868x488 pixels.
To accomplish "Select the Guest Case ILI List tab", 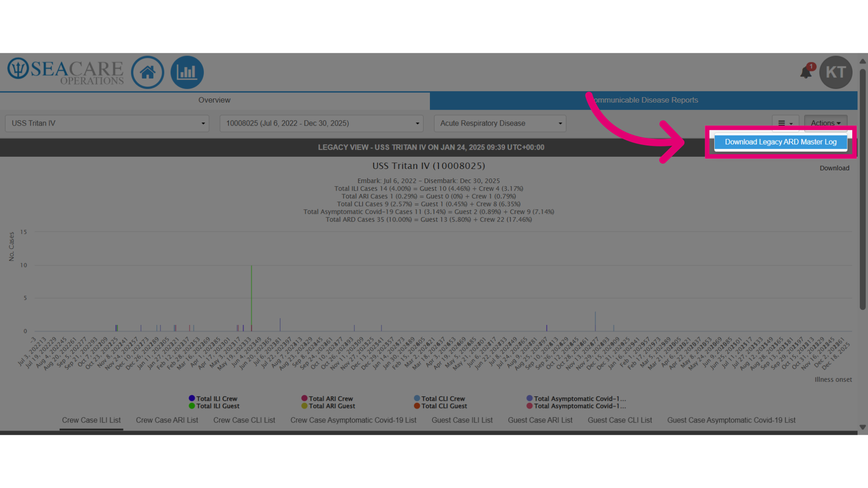I will pos(462,420).
